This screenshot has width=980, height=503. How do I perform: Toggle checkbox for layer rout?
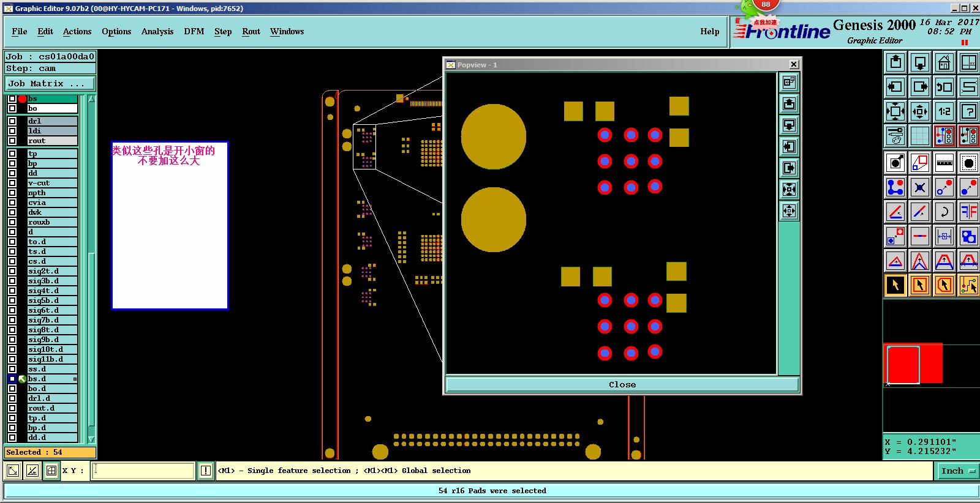(12, 141)
